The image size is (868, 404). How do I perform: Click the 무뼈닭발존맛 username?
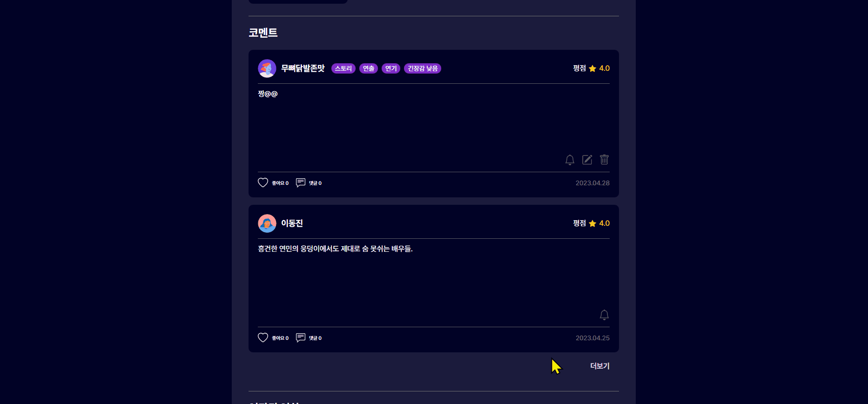coord(303,68)
